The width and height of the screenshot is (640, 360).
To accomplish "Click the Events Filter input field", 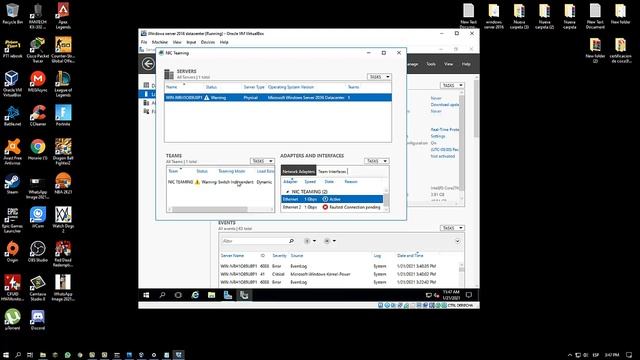I will point(255,241).
